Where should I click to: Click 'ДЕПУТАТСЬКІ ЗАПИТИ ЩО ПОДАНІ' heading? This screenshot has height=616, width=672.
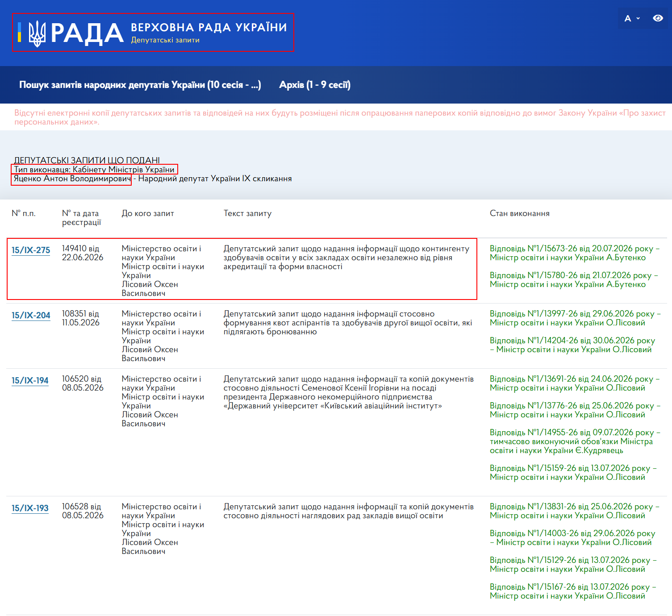(x=87, y=160)
